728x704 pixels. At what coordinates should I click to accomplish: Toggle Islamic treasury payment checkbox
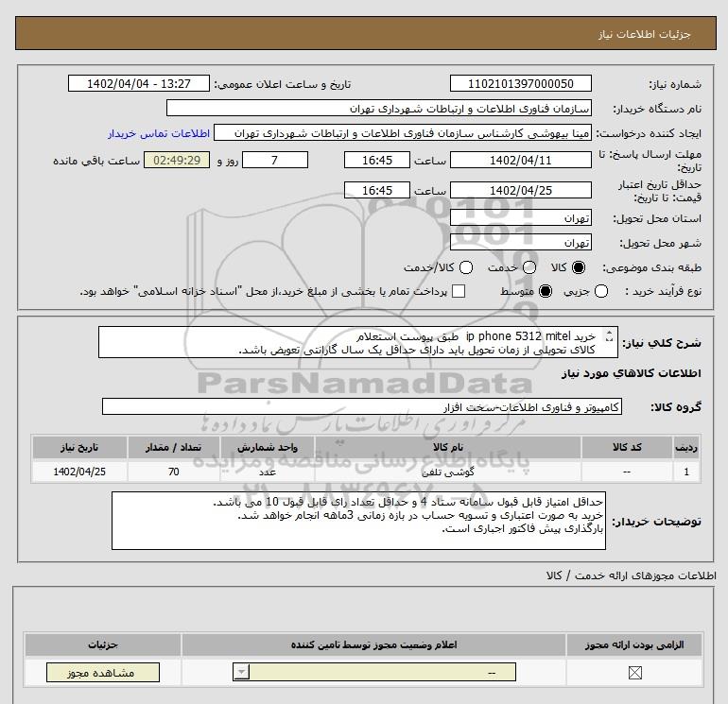[459, 291]
